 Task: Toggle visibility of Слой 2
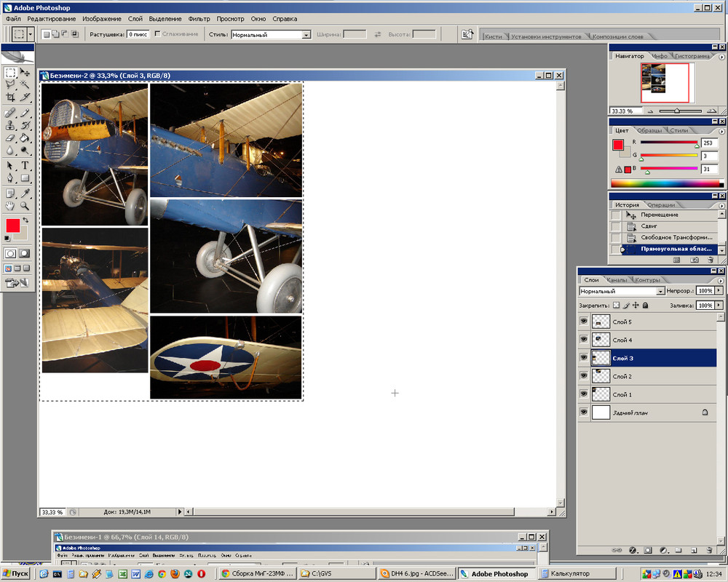coord(584,376)
